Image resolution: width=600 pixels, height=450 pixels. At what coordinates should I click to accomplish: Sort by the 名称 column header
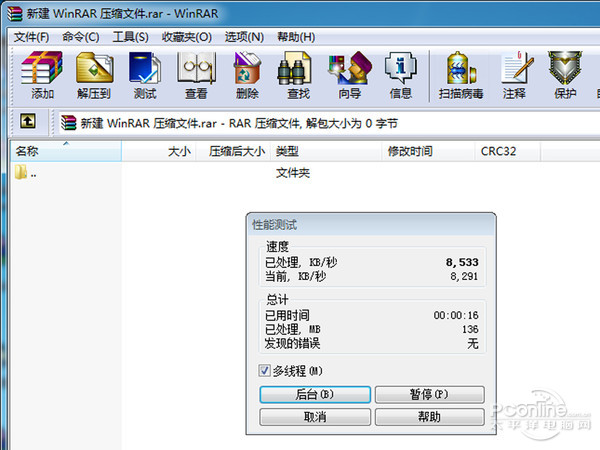coord(66,151)
